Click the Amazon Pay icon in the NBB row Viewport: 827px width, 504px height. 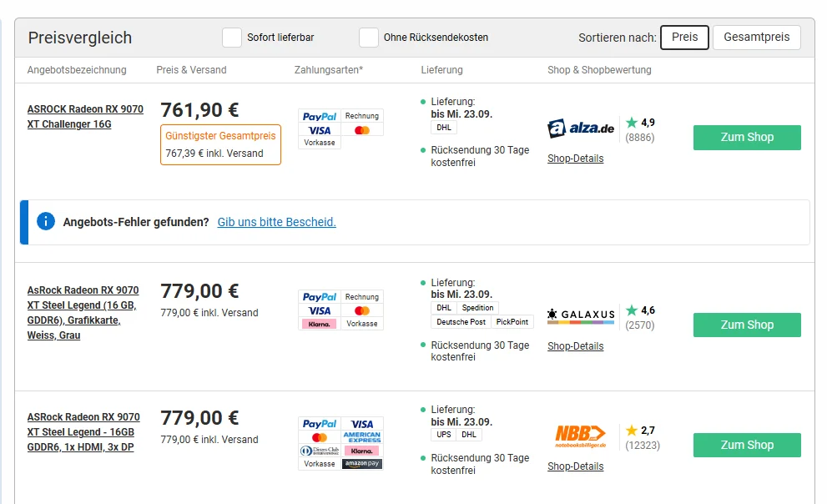click(x=362, y=463)
